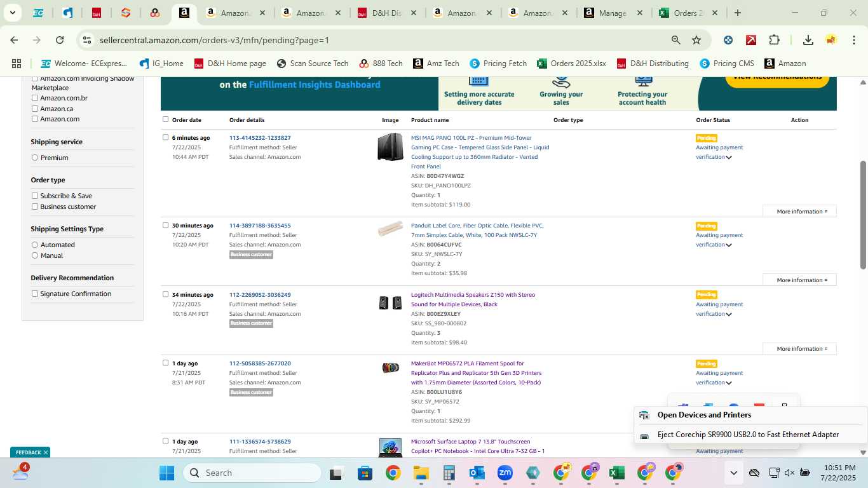
Task: Open Pricing Fetch bookmark
Action: 498,64
